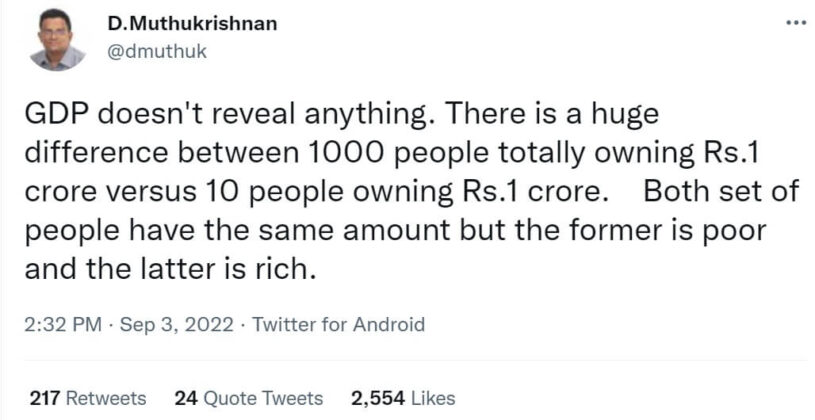Show the 2,554 Likes list

click(x=403, y=398)
